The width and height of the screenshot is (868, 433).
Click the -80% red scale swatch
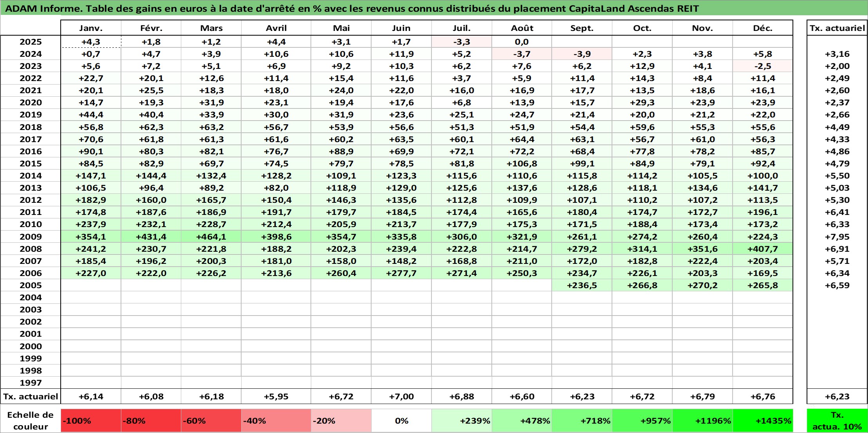tap(151, 420)
